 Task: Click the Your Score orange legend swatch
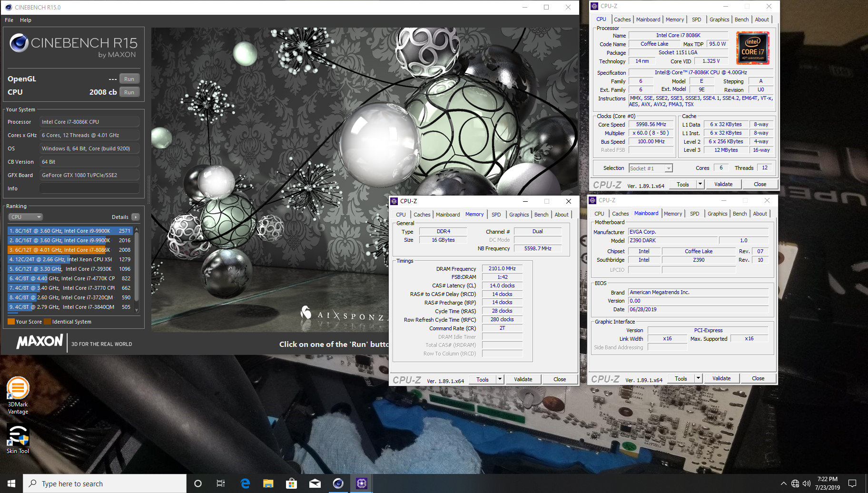[11, 322]
